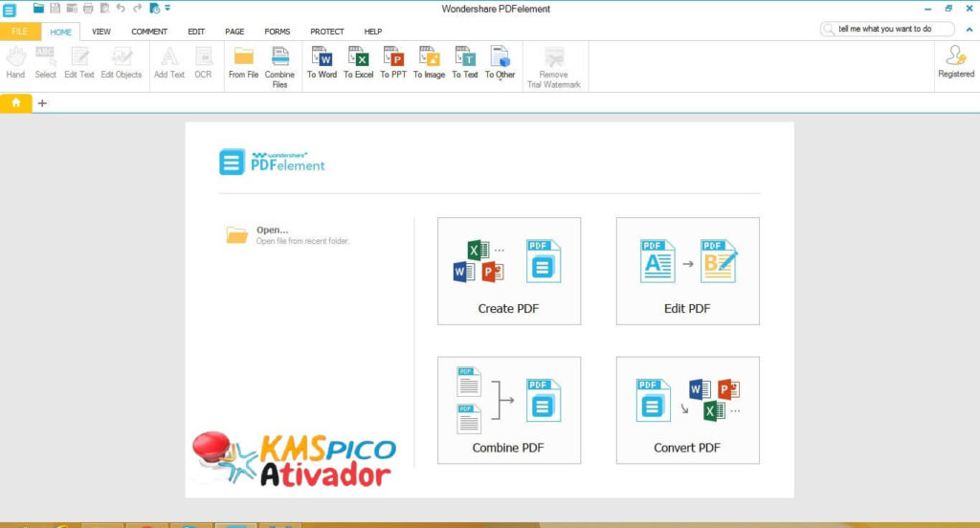Click Remove Trial Watermark
Screen dimensions: 980x528
(x=554, y=67)
